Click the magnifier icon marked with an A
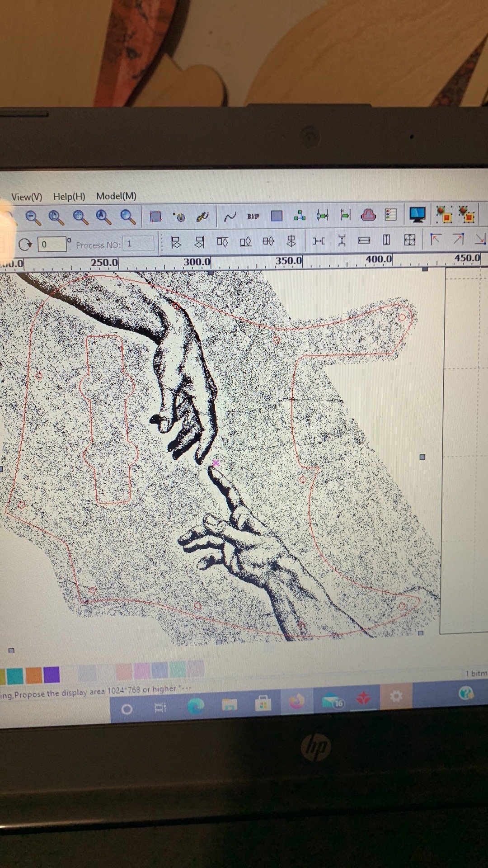Screen dimensions: 488x868 tap(104, 217)
